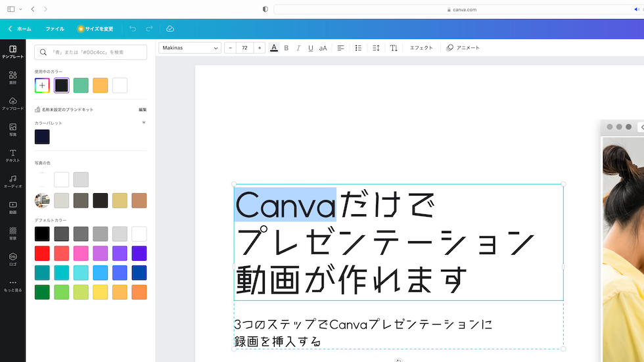Open the More (もっと見る) sidebar item
This screenshot has width=644, height=362.
pos(12,286)
